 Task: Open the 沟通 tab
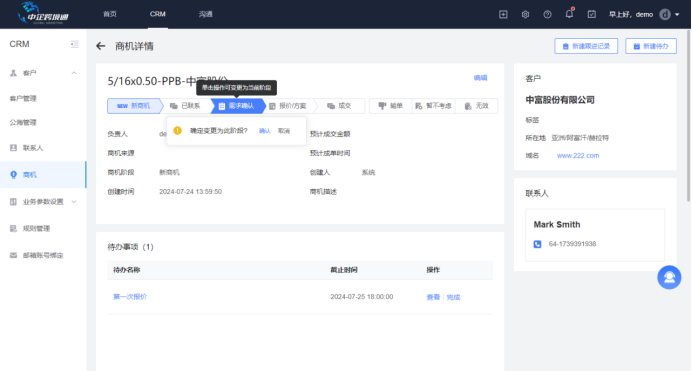pyautogui.click(x=206, y=14)
